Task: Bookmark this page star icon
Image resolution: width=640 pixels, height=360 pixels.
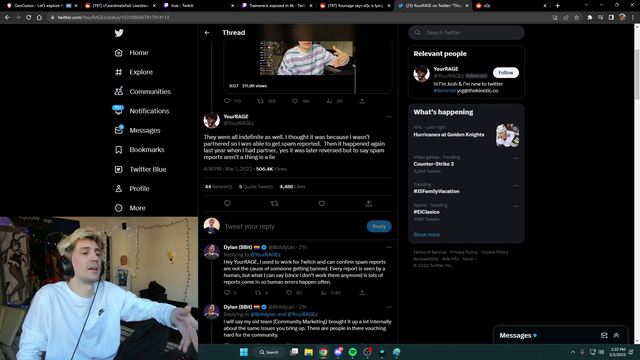Action: pyautogui.click(x=576, y=18)
